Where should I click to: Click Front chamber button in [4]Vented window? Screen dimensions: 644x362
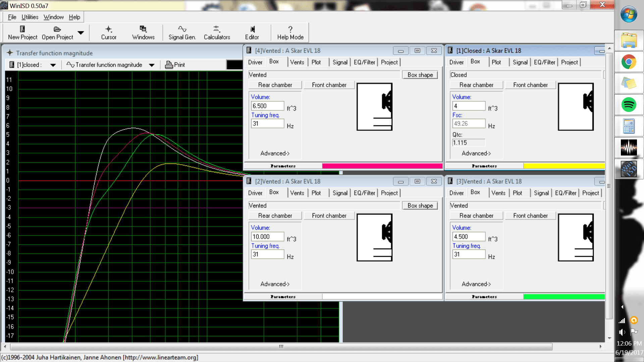pos(329,85)
